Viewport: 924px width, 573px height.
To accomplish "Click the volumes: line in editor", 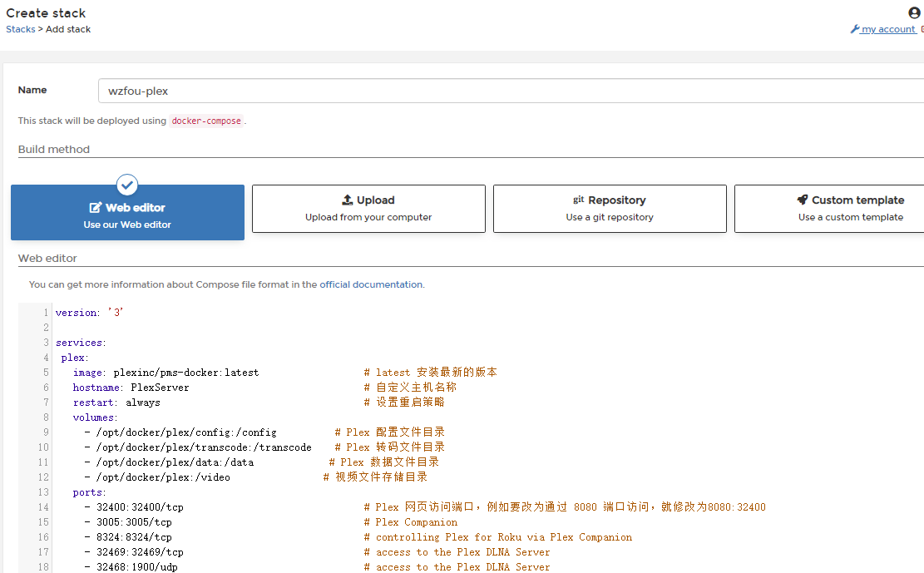I will pyautogui.click(x=95, y=417).
